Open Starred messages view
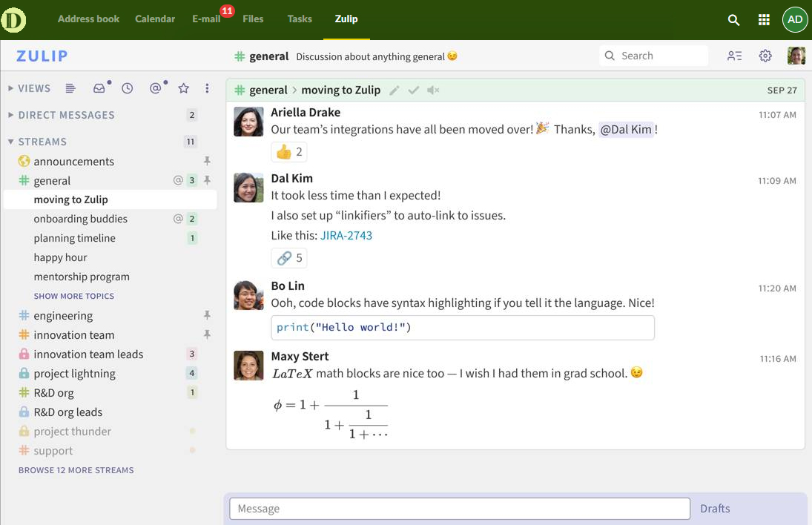Screen dimensions: 812x525 pos(184,88)
